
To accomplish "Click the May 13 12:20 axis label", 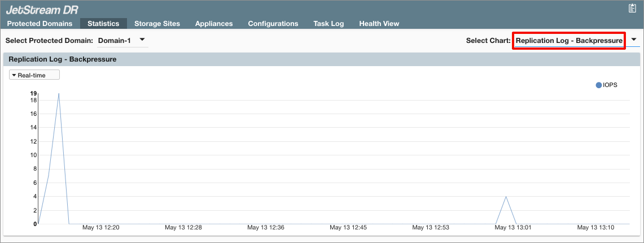I will [100, 227].
